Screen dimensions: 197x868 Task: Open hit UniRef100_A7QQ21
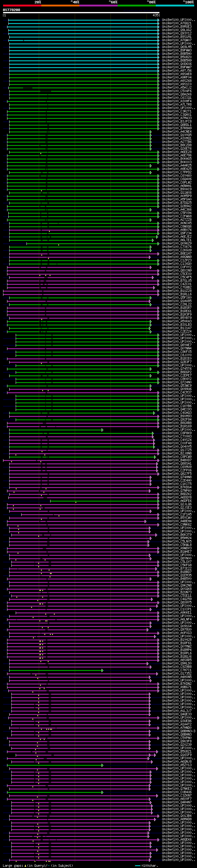coord(177,23)
